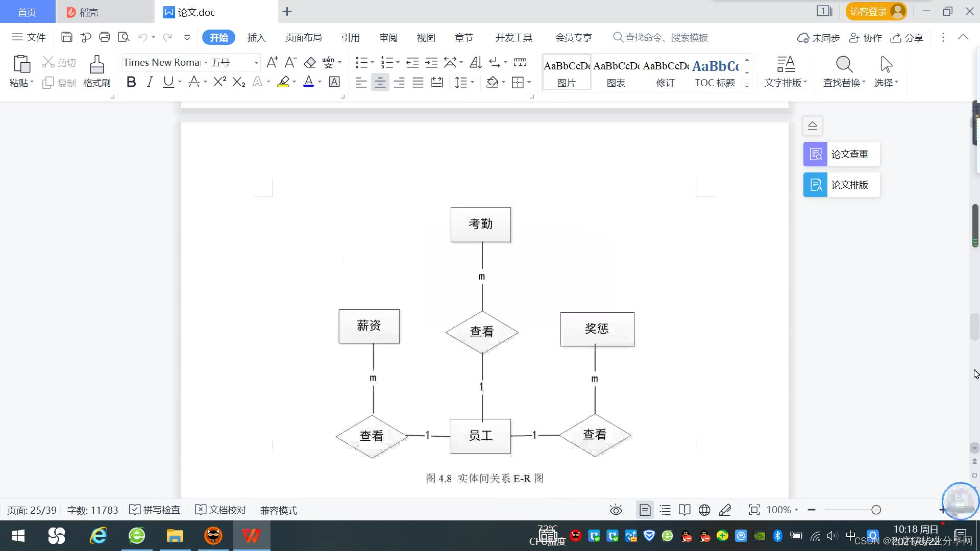Toggle 拼写检查 spell check in status bar
Screen dimensions: 980x551
coord(155,510)
